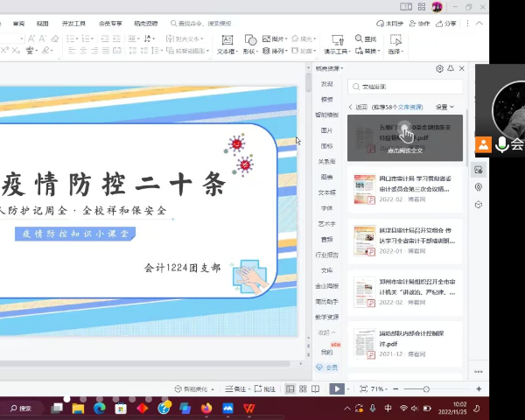Switch to Normal view
Image resolution: width=525 pixels, height=420 pixels.
[290, 388]
